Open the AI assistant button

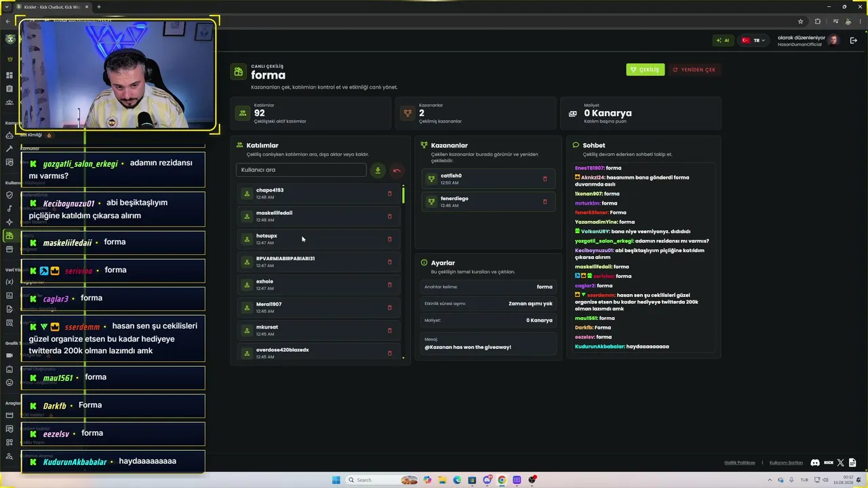723,41
